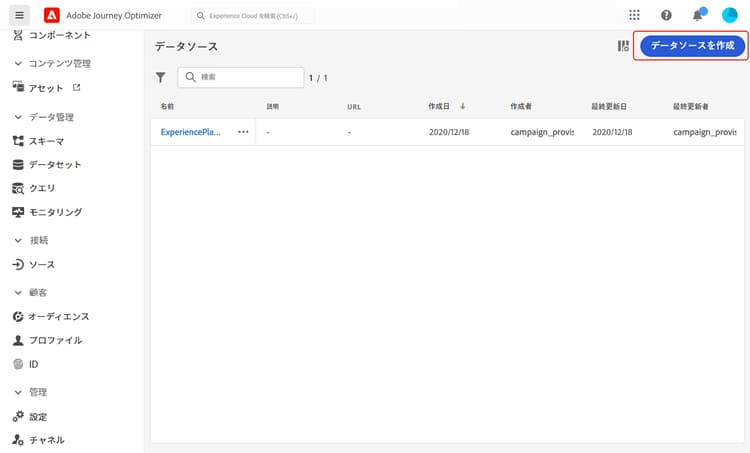Click the データセット sidebar icon
Viewport: 750px width, 453px height.
(x=18, y=165)
